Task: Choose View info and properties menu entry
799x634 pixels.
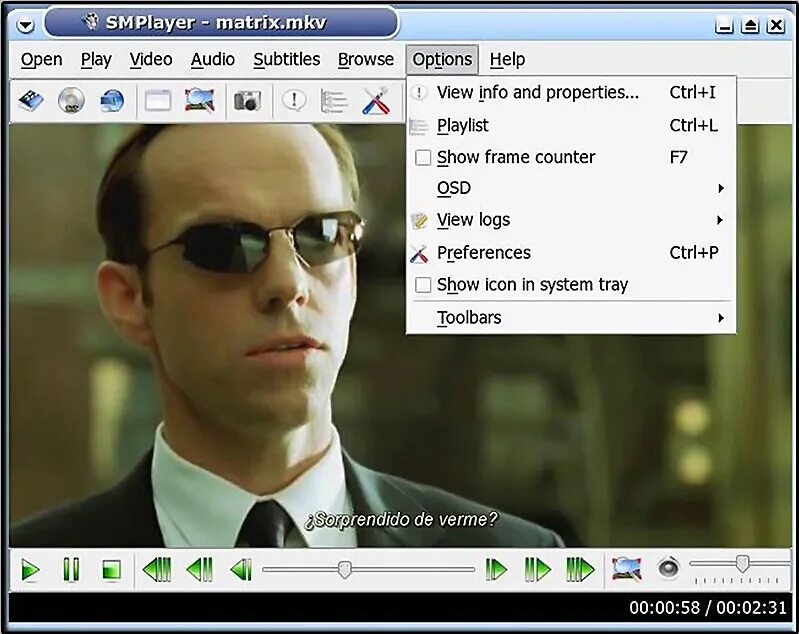Action: tap(571, 93)
